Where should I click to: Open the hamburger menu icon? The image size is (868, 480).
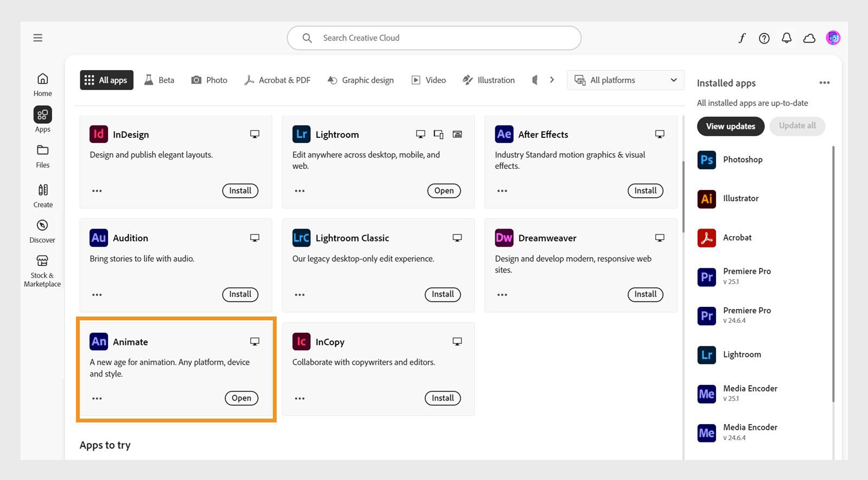pyautogui.click(x=37, y=38)
